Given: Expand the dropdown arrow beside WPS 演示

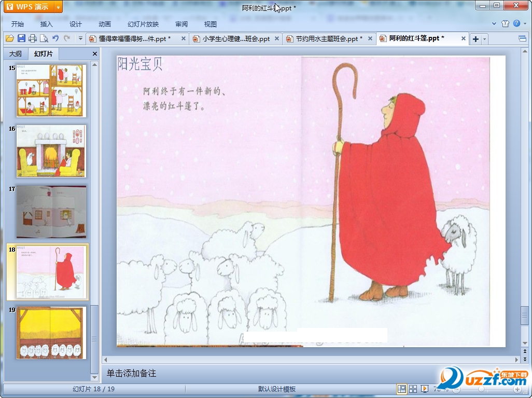Looking at the screenshot, I should [59, 7].
